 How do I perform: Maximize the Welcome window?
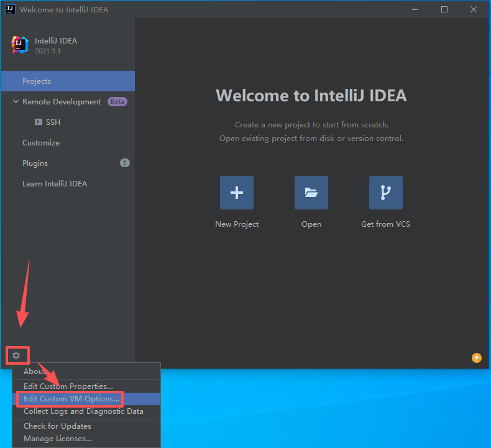[x=444, y=9]
